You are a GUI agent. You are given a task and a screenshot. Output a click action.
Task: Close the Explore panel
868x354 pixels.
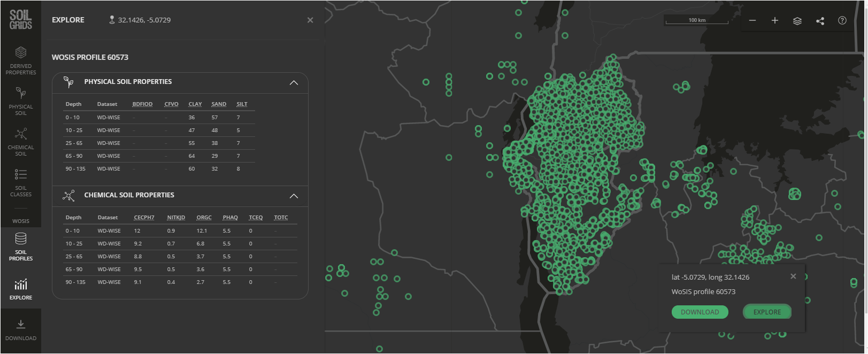click(310, 20)
